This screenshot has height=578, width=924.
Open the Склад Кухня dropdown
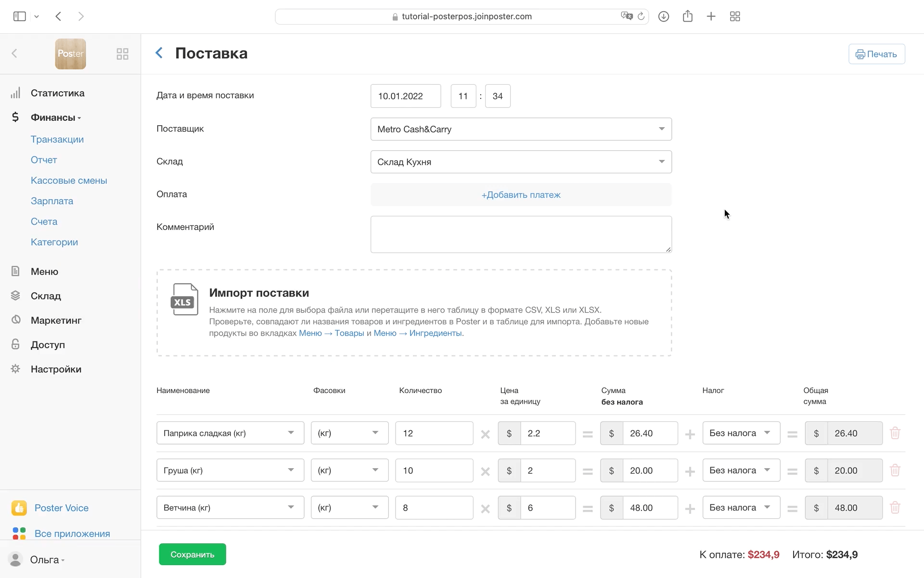521,162
